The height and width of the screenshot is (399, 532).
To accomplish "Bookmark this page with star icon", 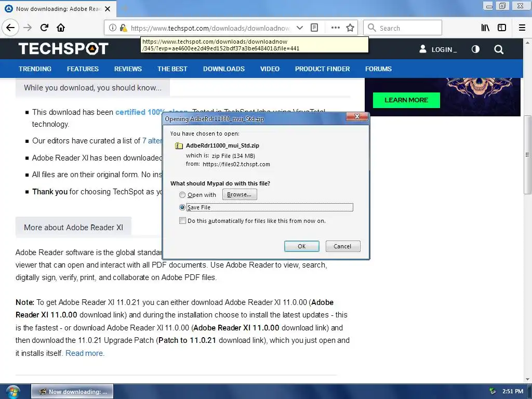I will (x=350, y=28).
